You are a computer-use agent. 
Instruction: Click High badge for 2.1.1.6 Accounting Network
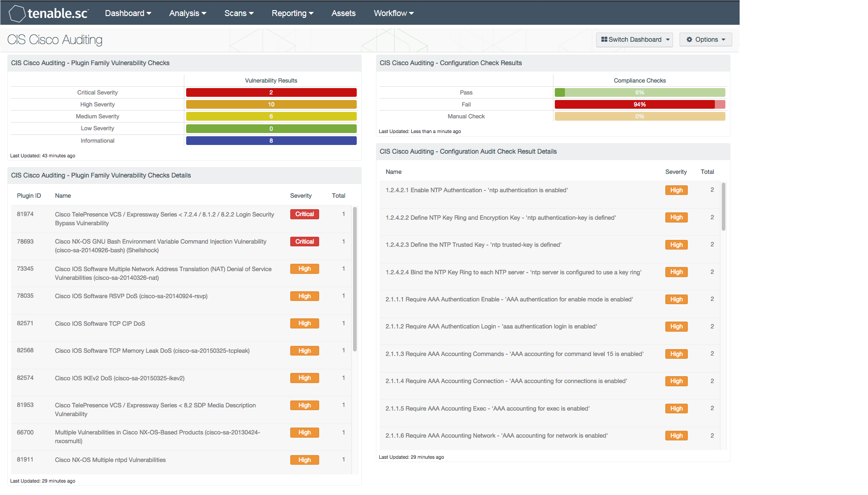(676, 436)
